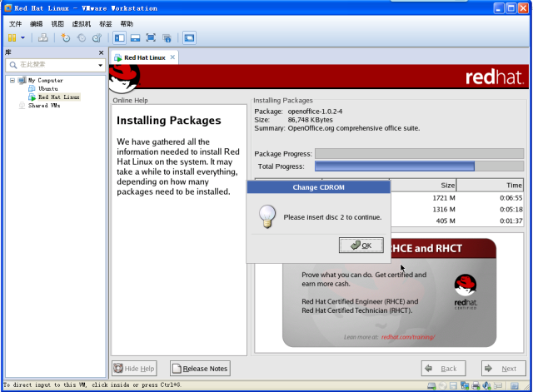
Task: Open the snapshot manager icon
Action: [97, 37]
